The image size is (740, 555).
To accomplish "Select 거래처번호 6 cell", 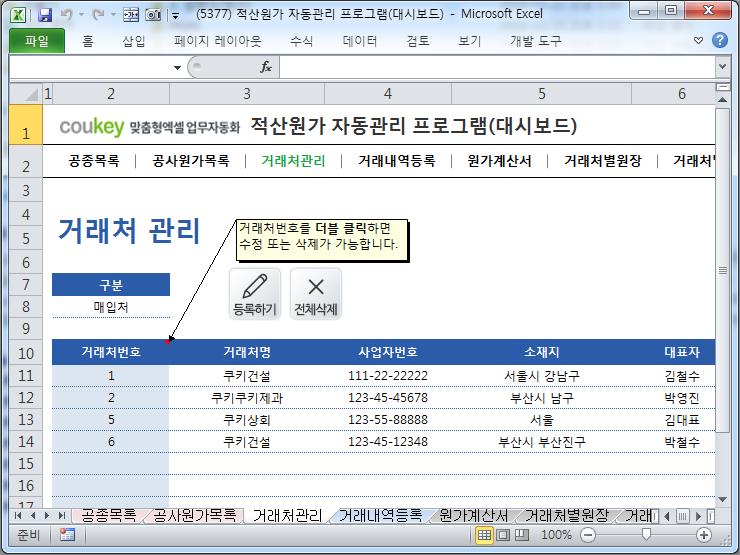I will pos(111,442).
